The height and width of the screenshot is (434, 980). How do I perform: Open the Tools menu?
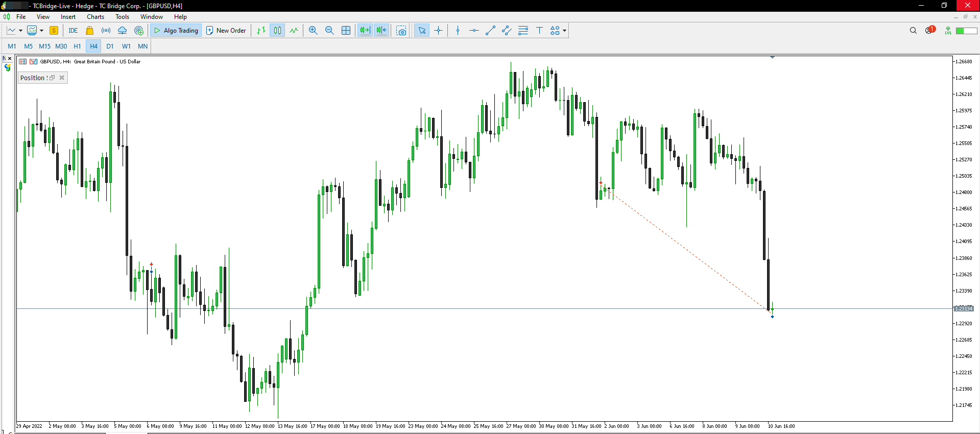tap(122, 17)
